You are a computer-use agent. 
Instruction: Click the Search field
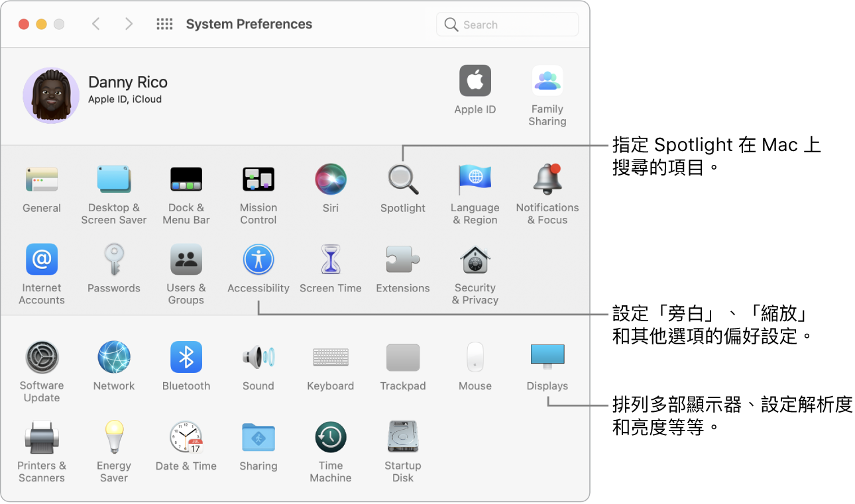pos(507,25)
